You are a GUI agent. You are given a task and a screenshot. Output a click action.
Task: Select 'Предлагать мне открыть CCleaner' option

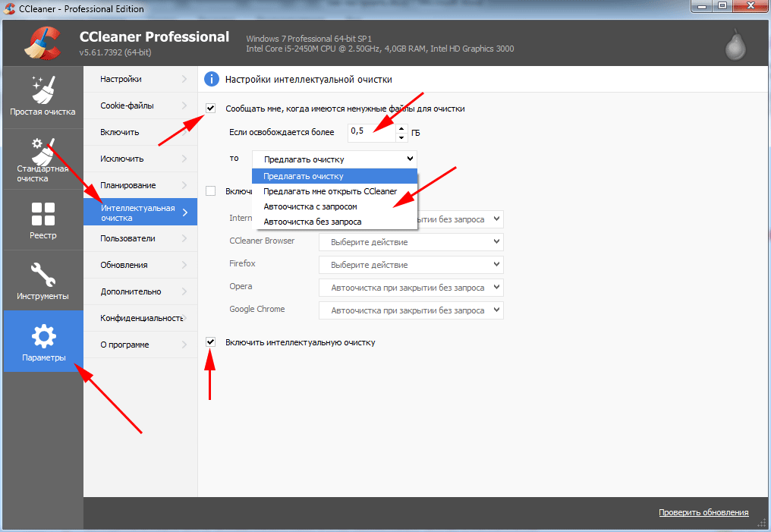click(x=330, y=191)
